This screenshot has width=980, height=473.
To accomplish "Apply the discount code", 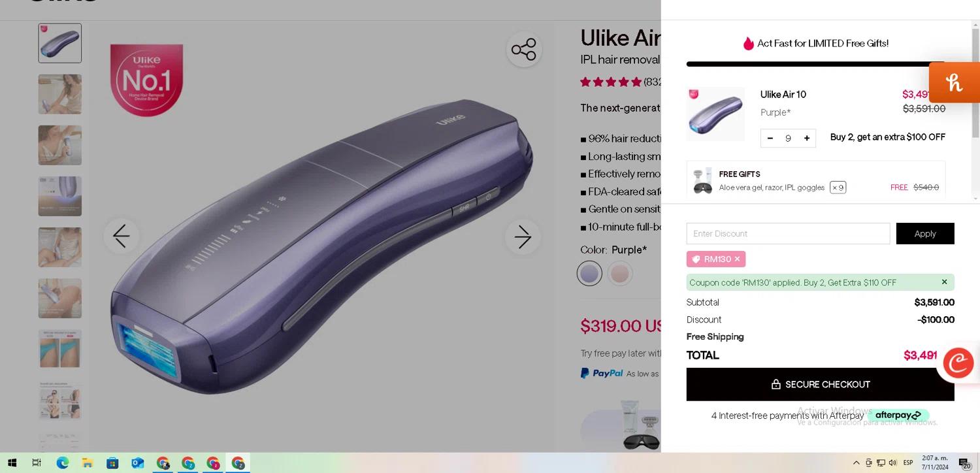I will [x=925, y=234].
